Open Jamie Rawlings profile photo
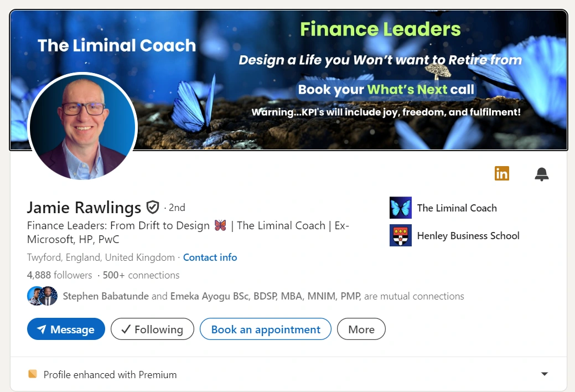 click(x=82, y=127)
